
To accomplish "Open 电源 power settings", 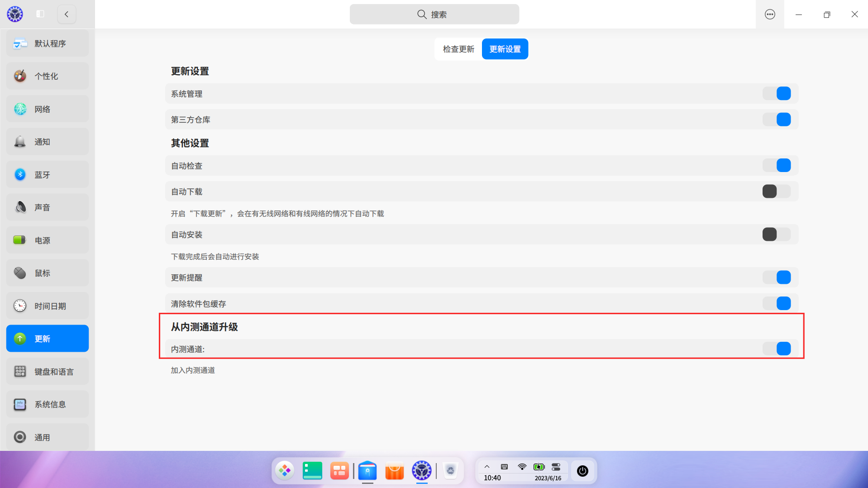I will point(47,240).
